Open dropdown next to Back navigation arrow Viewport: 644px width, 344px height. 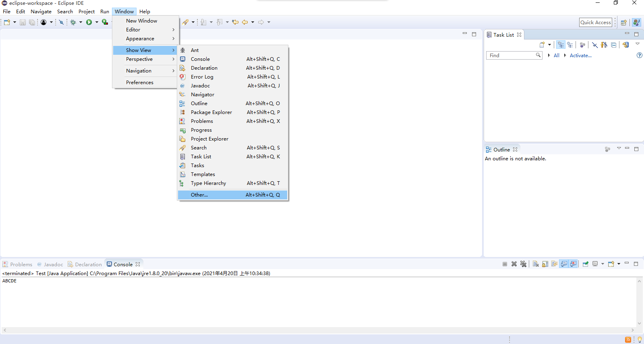[253, 22]
